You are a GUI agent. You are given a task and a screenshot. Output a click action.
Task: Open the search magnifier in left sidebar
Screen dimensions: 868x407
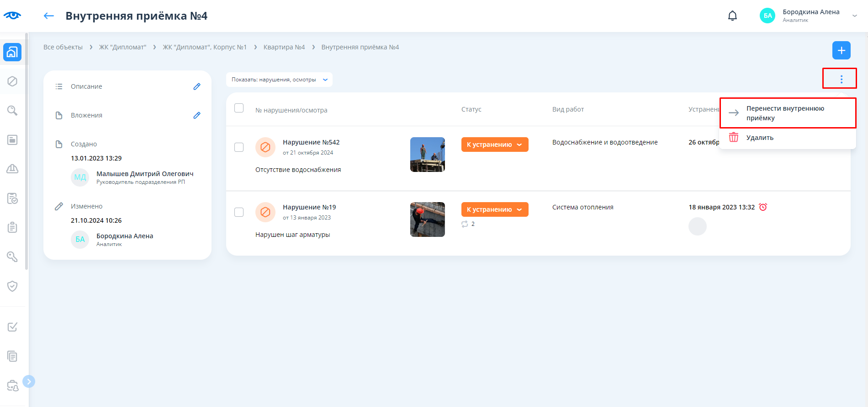tap(12, 111)
